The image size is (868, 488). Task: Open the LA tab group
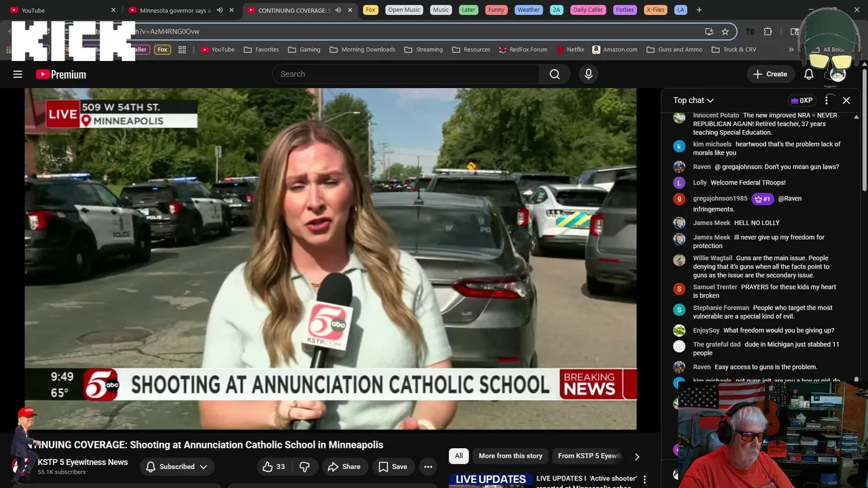point(681,10)
